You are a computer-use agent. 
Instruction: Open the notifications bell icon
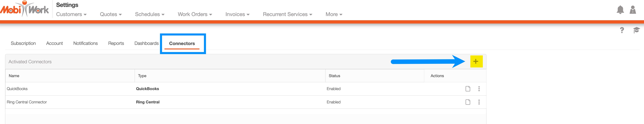tap(620, 10)
